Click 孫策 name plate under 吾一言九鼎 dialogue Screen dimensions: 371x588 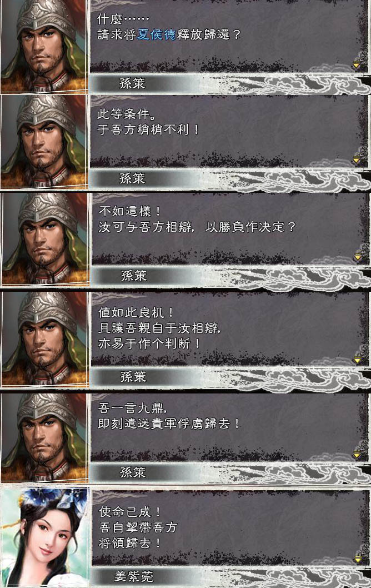[x=132, y=472]
